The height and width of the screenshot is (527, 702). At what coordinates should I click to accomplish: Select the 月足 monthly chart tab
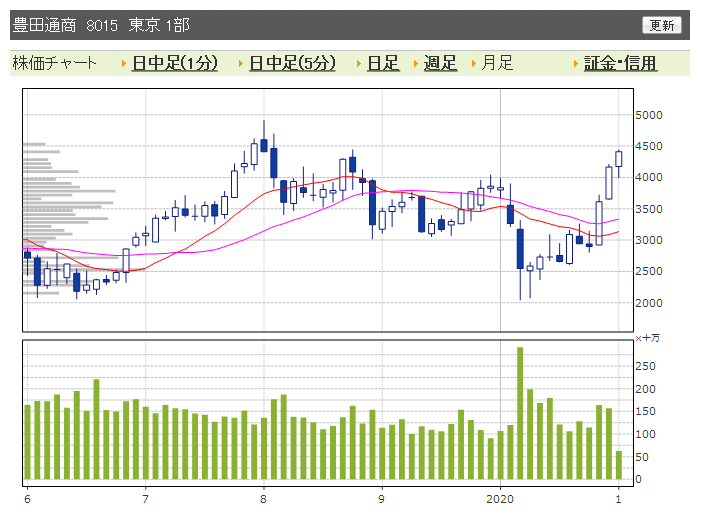click(x=497, y=63)
